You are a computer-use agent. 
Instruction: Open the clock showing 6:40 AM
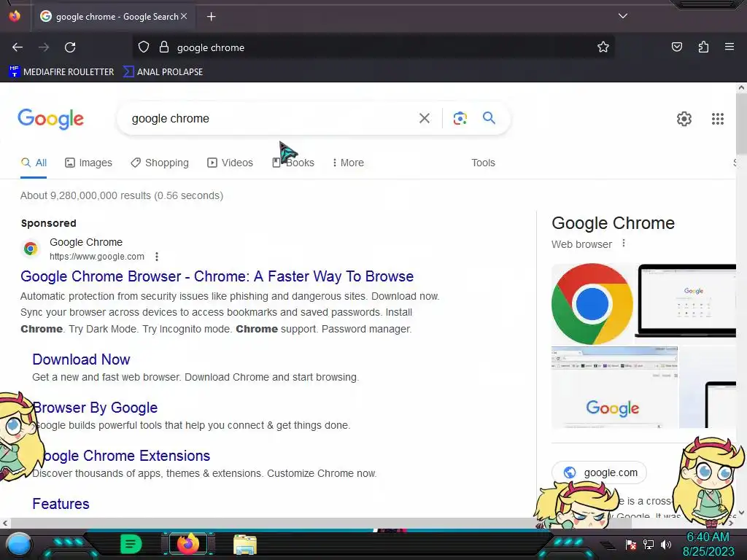tap(708, 544)
